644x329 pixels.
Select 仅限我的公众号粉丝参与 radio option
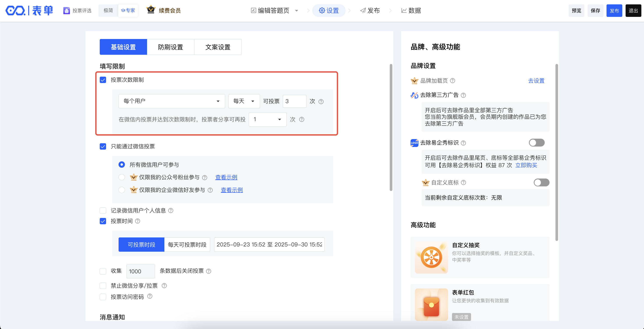click(x=122, y=177)
